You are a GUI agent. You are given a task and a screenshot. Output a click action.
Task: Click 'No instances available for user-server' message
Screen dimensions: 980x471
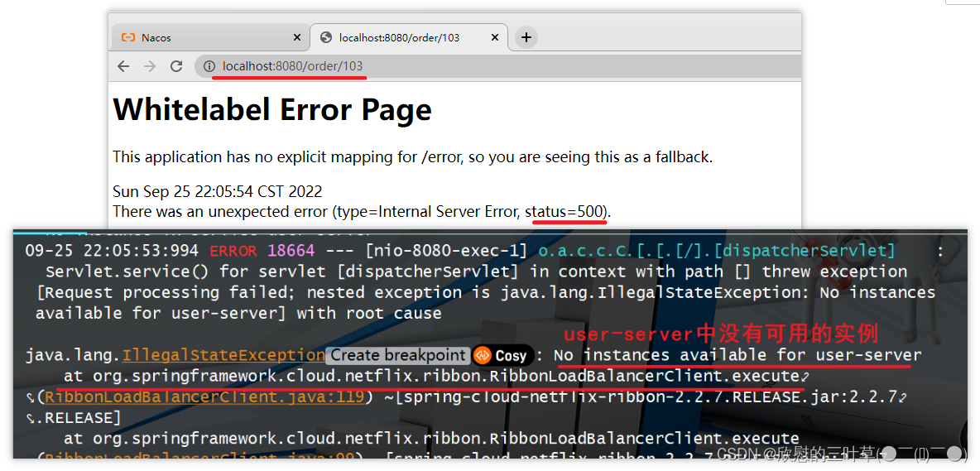[x=737, y=355]
